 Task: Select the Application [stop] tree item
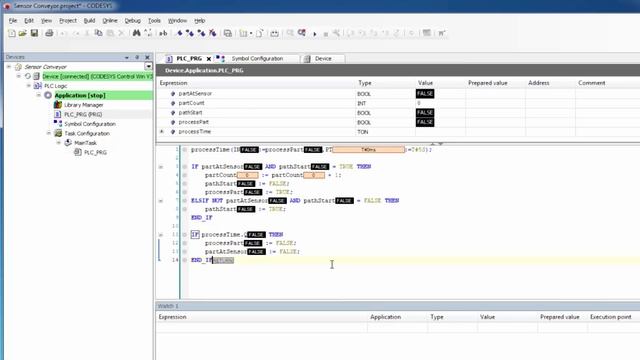pos(80,96)
